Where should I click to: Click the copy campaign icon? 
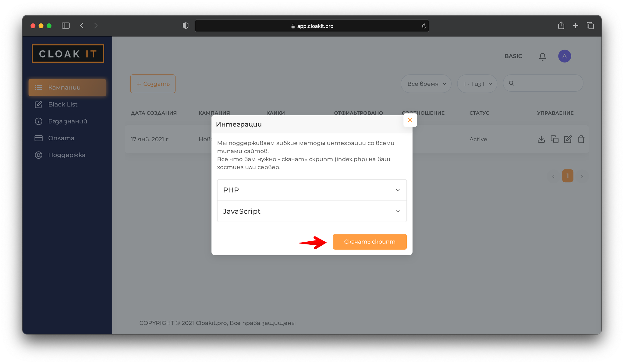pos(555,139)
